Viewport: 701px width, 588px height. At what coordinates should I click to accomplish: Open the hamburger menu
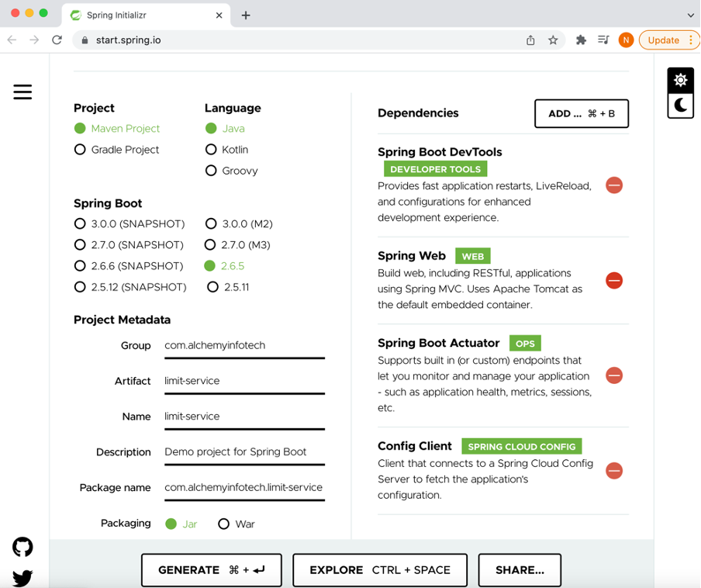click(x=22, y=92)
